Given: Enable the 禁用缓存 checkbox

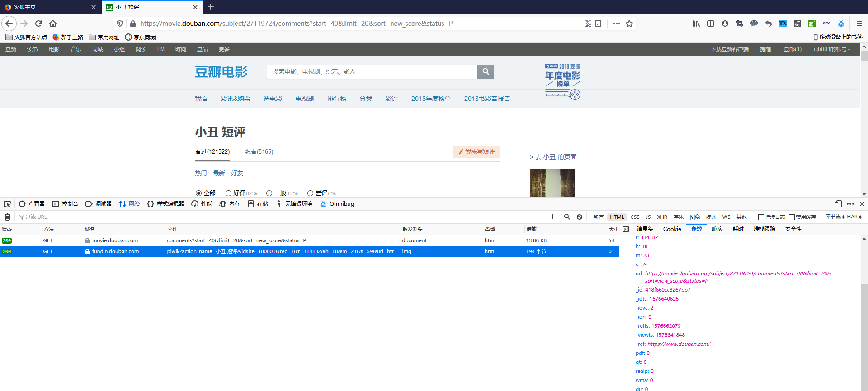Looking at the screenshot, I should click(792, 217).
